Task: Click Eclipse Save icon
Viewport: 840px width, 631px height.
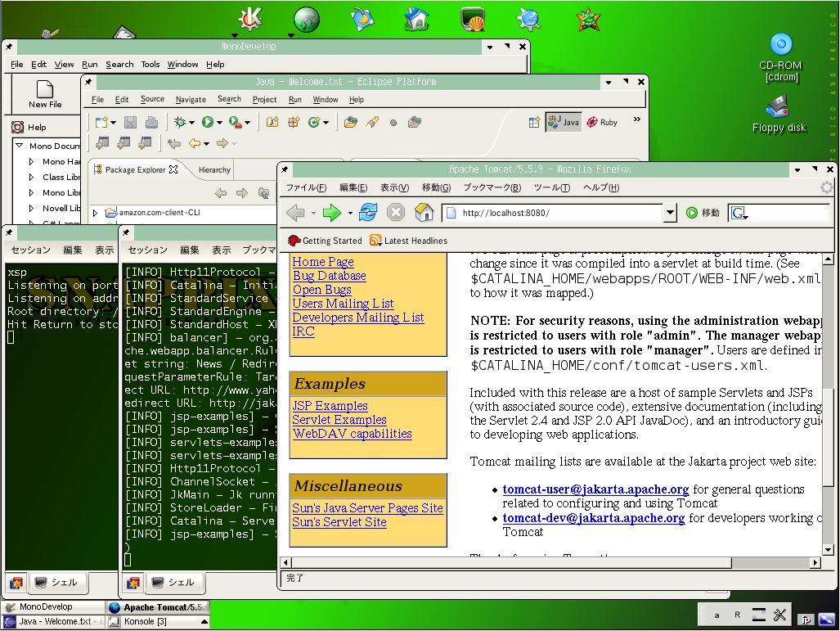Action: click(130, 122)
